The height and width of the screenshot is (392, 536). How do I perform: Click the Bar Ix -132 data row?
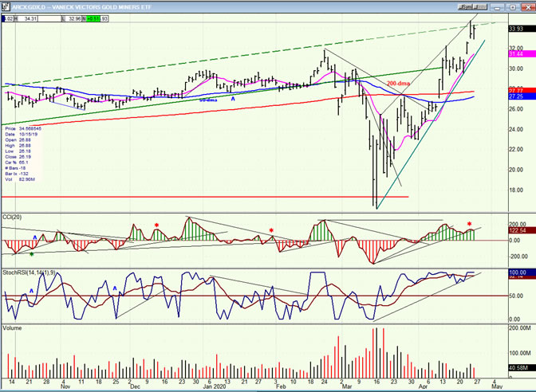click(x=17, y=174)
